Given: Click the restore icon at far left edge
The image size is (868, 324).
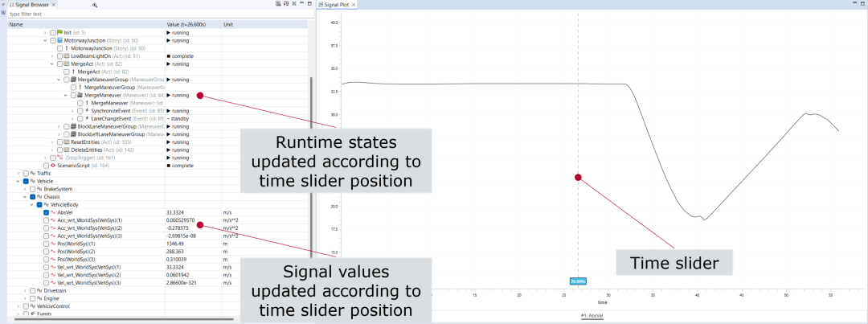Looking at the screenshot, I should tap(3, 4).
